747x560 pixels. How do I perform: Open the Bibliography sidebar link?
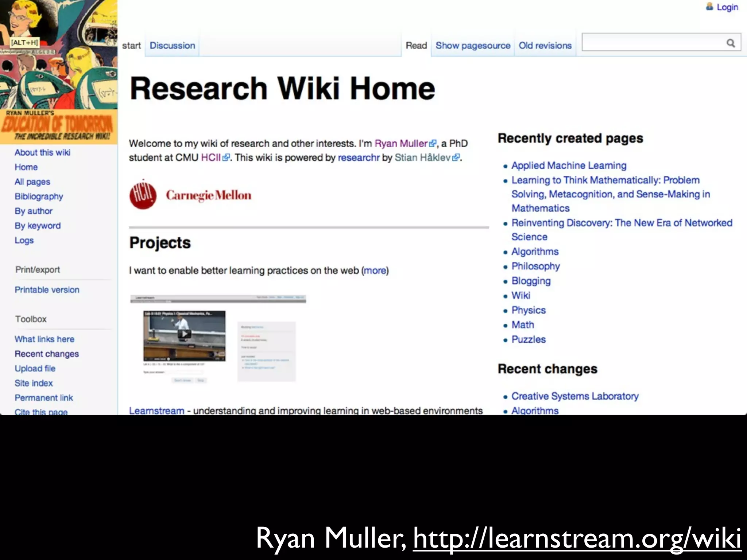coord(39,197)
